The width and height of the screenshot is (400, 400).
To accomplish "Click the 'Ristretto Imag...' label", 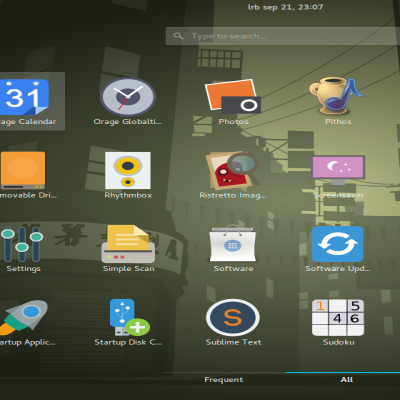I will click(x=233, y=195).
